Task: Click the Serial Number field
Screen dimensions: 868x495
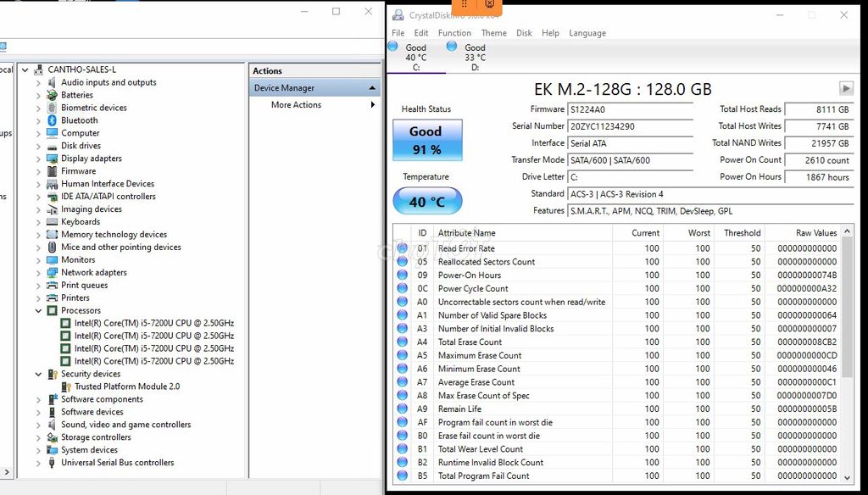Action: click(630, 126)
